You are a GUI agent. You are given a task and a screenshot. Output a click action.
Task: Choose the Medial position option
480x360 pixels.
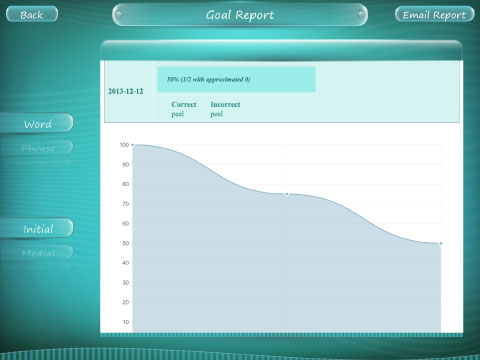point(37,252)
